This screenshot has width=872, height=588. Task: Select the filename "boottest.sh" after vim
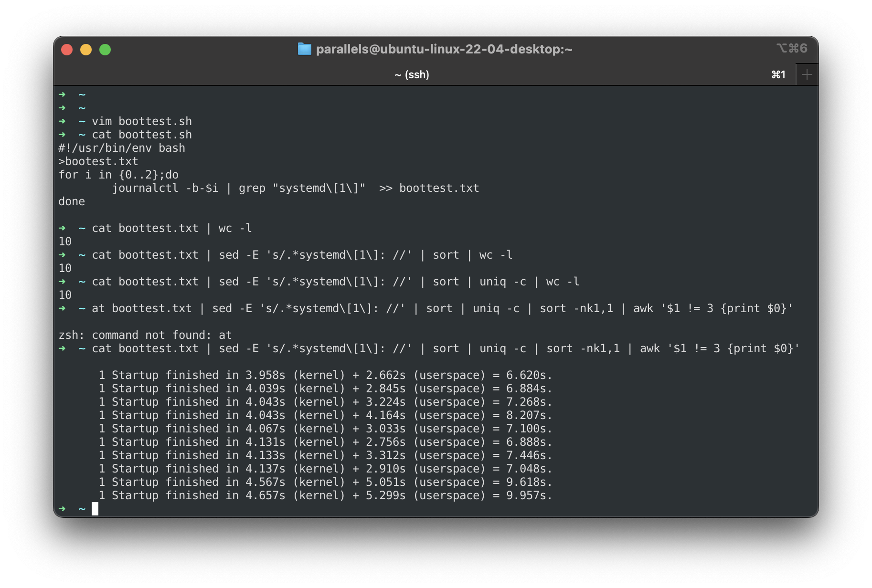click(156, 121)
